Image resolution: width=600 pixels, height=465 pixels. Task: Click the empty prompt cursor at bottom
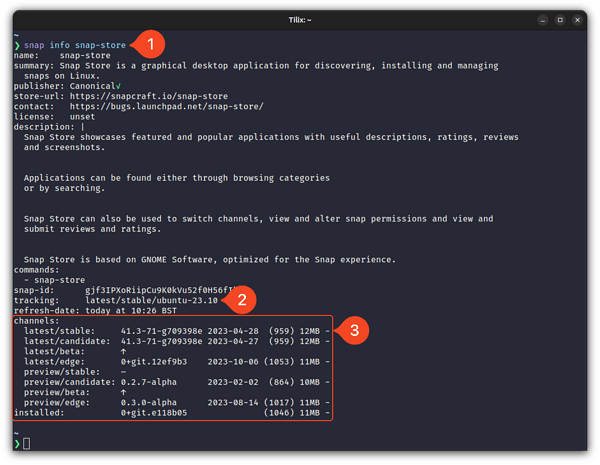click(x=26, y=444)
